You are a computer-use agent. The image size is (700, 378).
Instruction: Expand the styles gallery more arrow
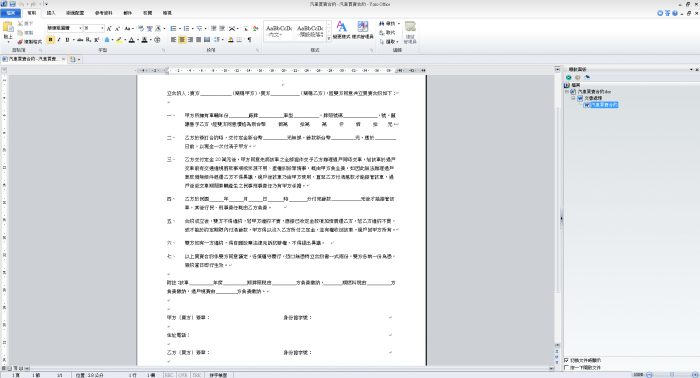point(329,39)
